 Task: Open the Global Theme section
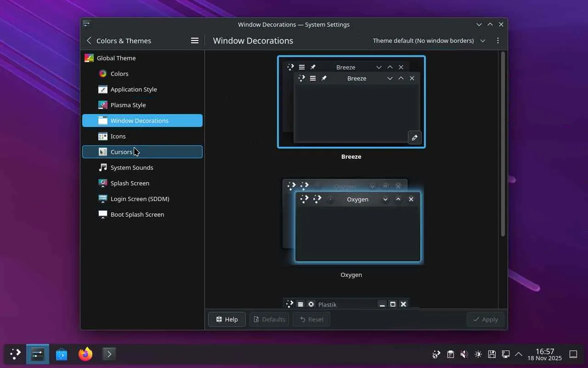click(116, 58)
